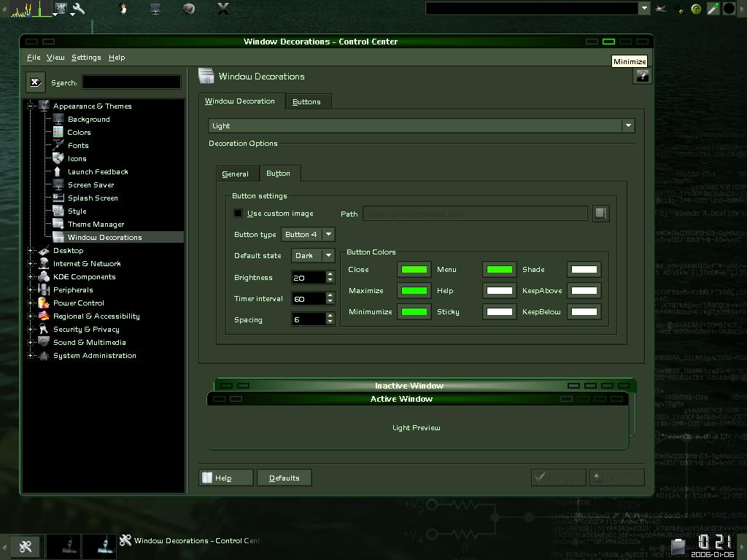Expand the Sound & Multimedia category
The image size is (747, 560).
coord(30,342)
